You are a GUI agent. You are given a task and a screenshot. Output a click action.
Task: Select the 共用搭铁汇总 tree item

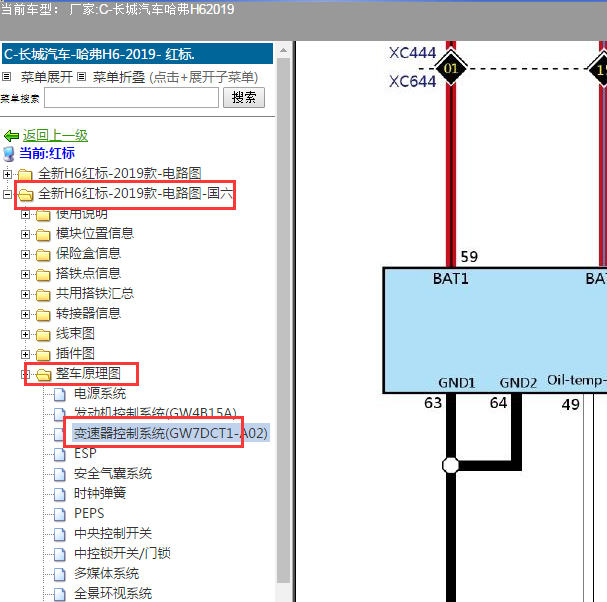point(95,293)
